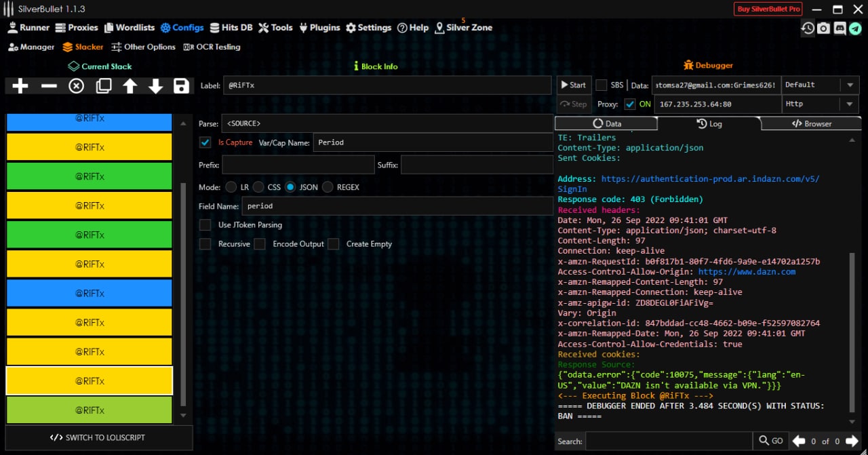Uncheck the Is Capture checkbox
The width and height of the screenshot is (868, 455).
click(205, 142)
